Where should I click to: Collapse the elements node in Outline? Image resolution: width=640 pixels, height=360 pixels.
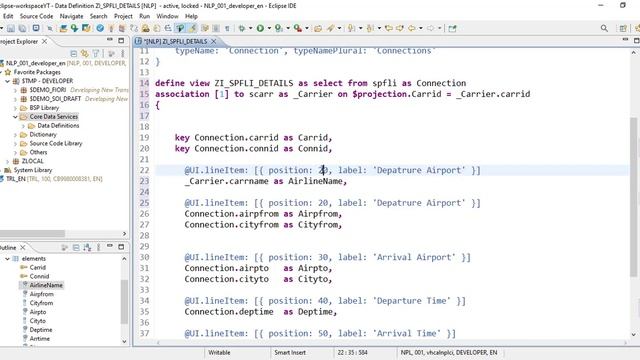7,259
